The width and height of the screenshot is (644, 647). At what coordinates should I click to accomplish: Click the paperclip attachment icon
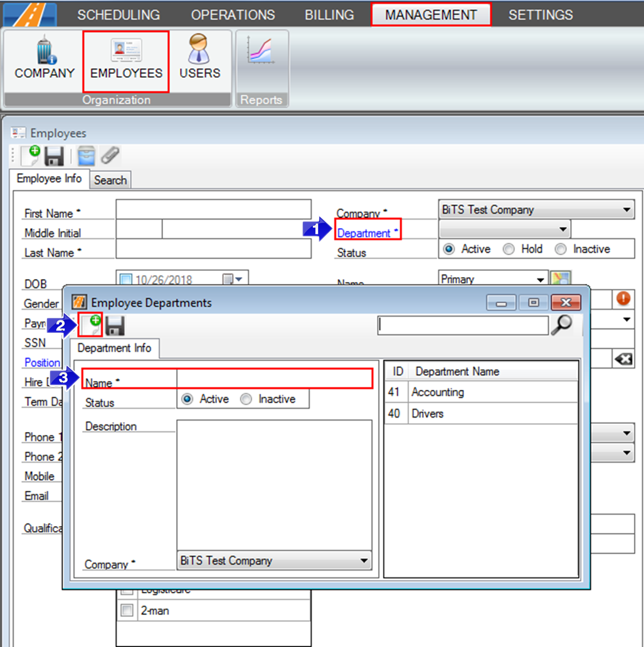pos(110,155)
